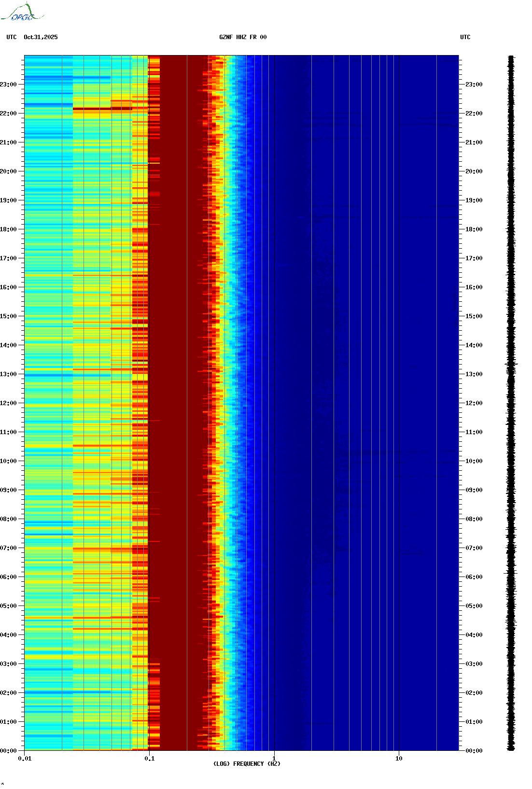Click 02:00 on the left time axis
Screen dimensions: 532x789
pyautogui.click(x=8, y=693)
